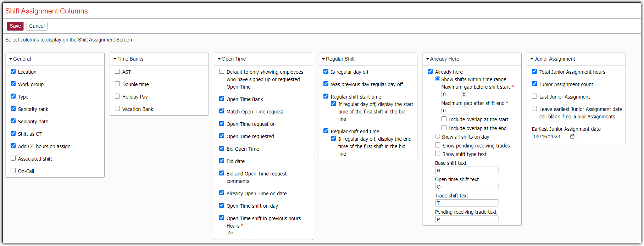Select Show shifts within time range radio
The image size is (644, 246).
pos(438,79)
